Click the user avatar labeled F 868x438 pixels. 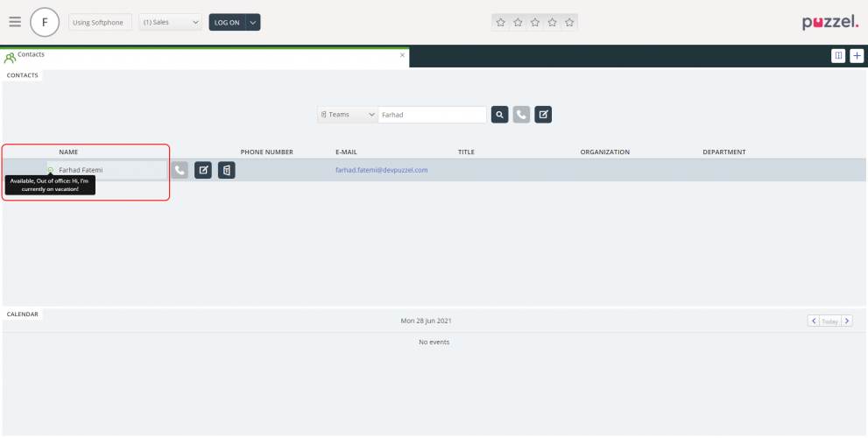tap(45, 22)
